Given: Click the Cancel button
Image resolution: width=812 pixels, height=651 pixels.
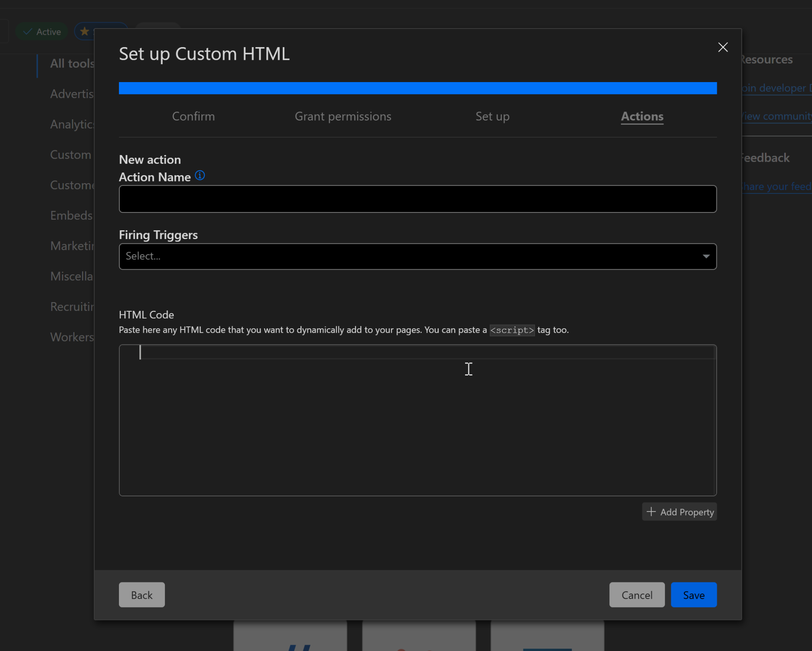Looking at the screenshot, I should 636,595.
